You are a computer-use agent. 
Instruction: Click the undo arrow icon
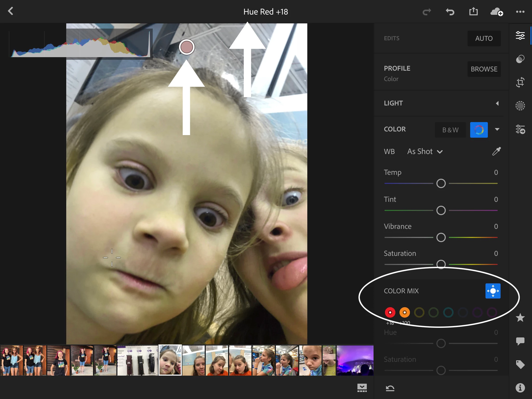click(450, 12)
